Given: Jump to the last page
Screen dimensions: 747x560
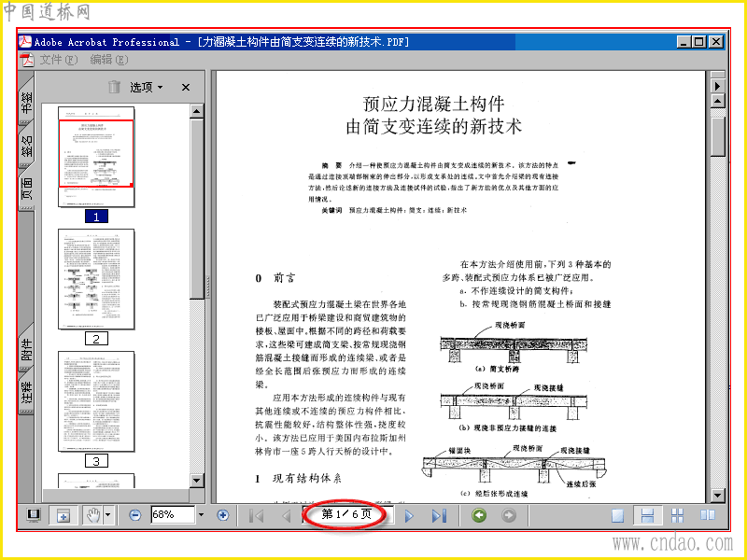Looking at the screenshot, I should coord(439,515).
